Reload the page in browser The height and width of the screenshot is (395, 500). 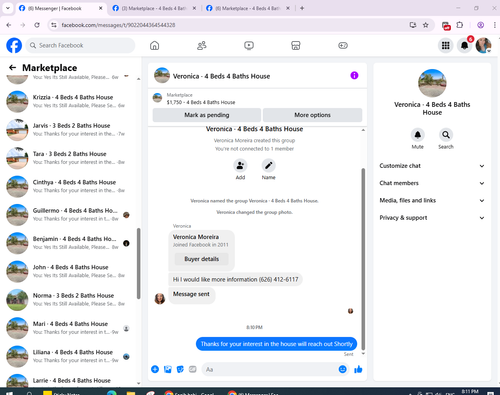point(37,25)
